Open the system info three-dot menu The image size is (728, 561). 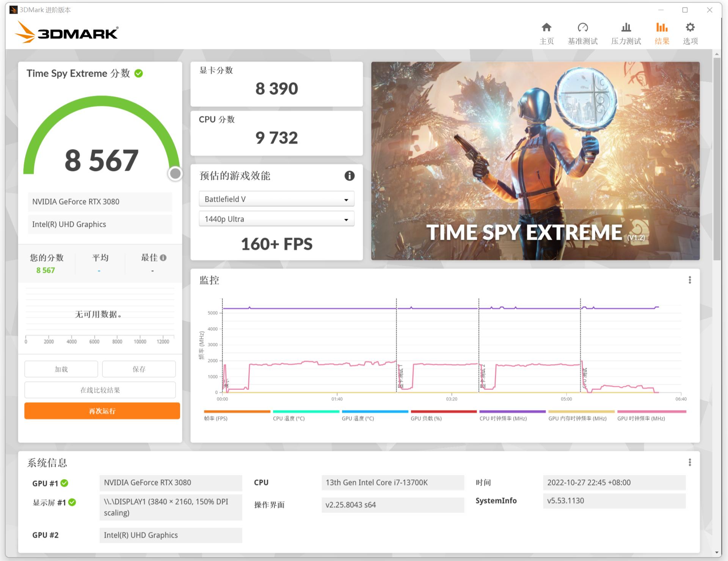coord(690,462)
